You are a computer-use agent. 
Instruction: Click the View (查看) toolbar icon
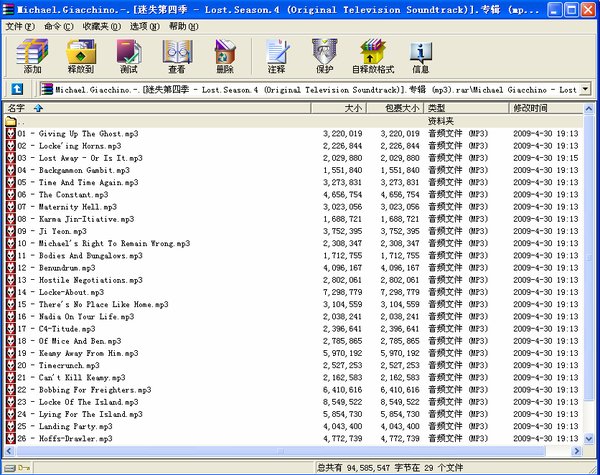click(177, 56)
